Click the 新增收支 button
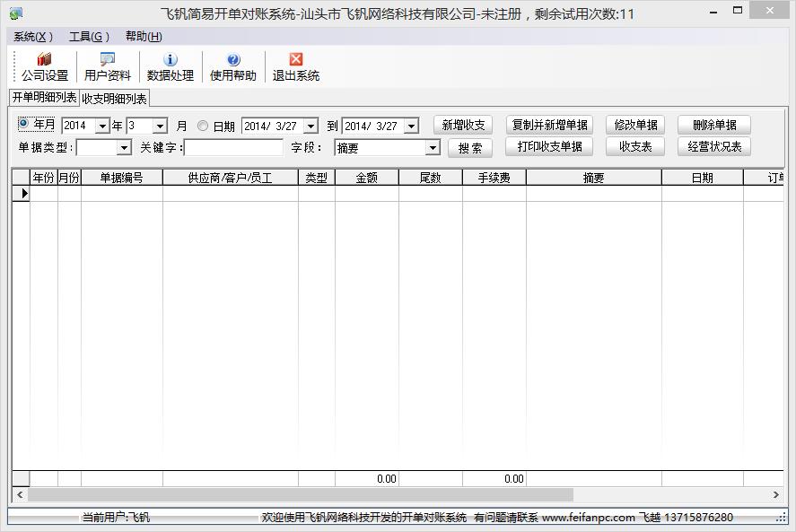Viewport: 796px width, 532px height. (463, 126)
